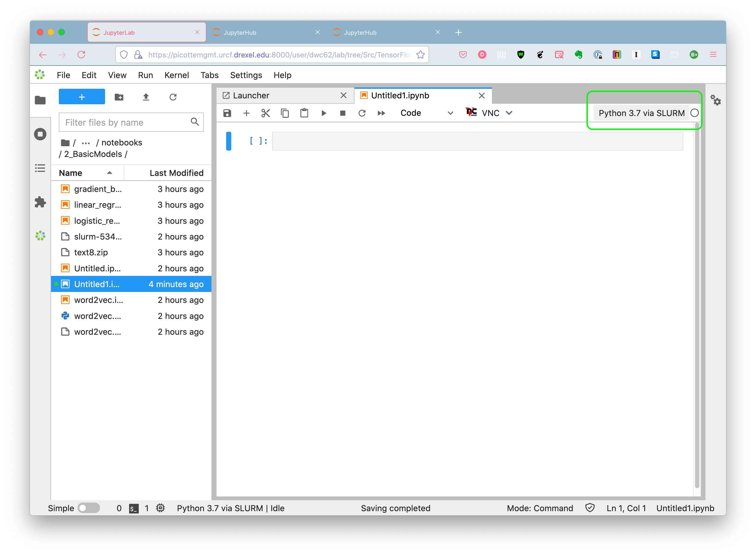Click the word2vec.i... notebook file
756x555 pixels.
point(98,300)
